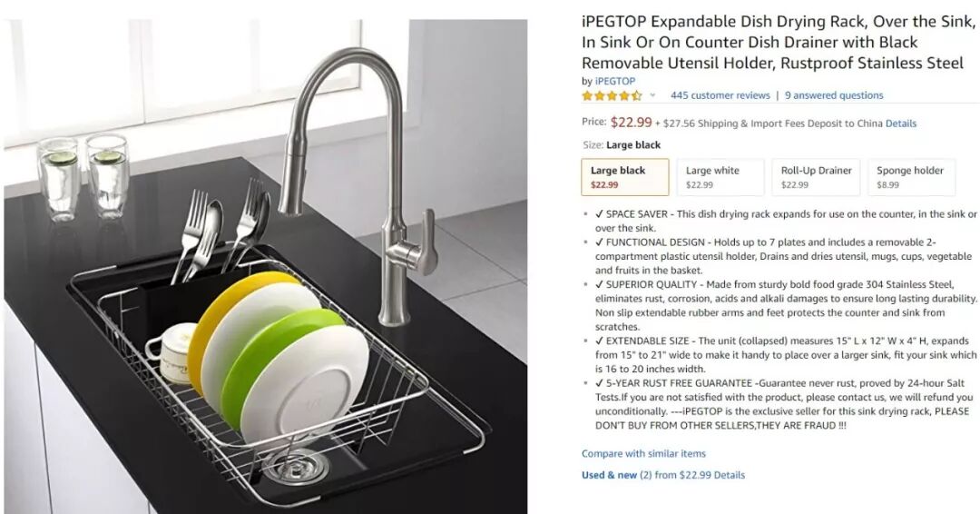980x514 pixels.
Task: Click the product title text
Action: click(779, 42)
